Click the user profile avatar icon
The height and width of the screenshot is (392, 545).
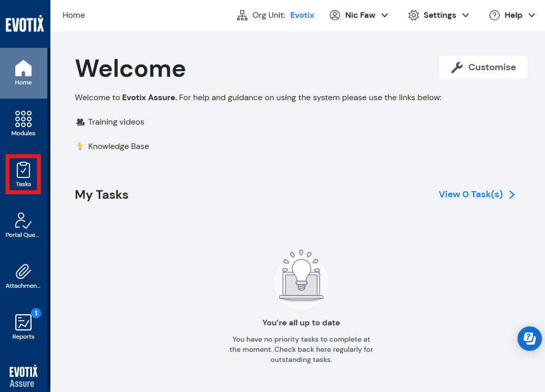[x=335, y=15]
